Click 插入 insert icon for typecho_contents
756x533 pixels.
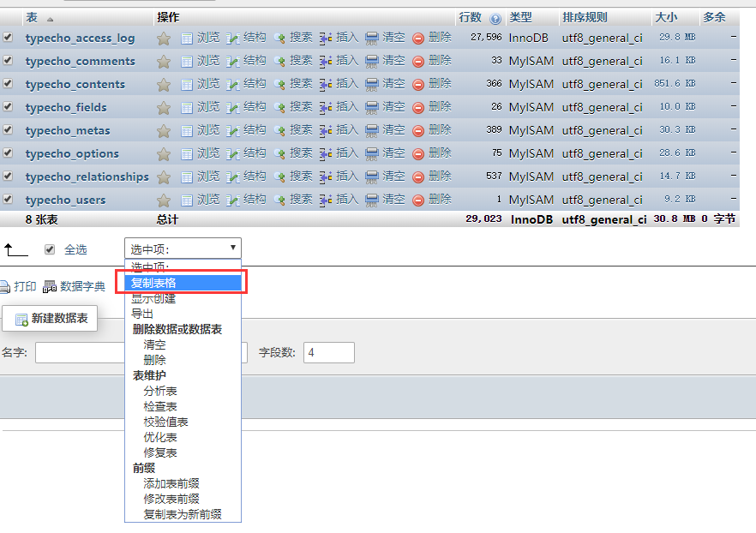tap(326, 85)
